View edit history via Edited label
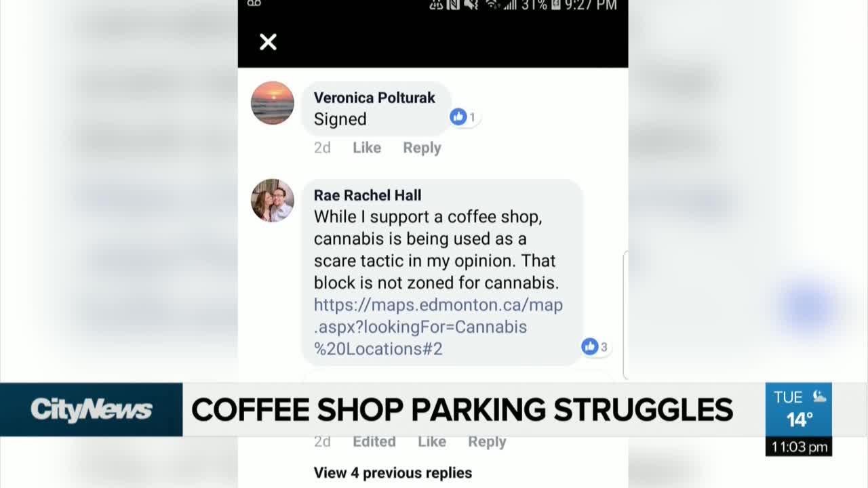 pos(374,442)
